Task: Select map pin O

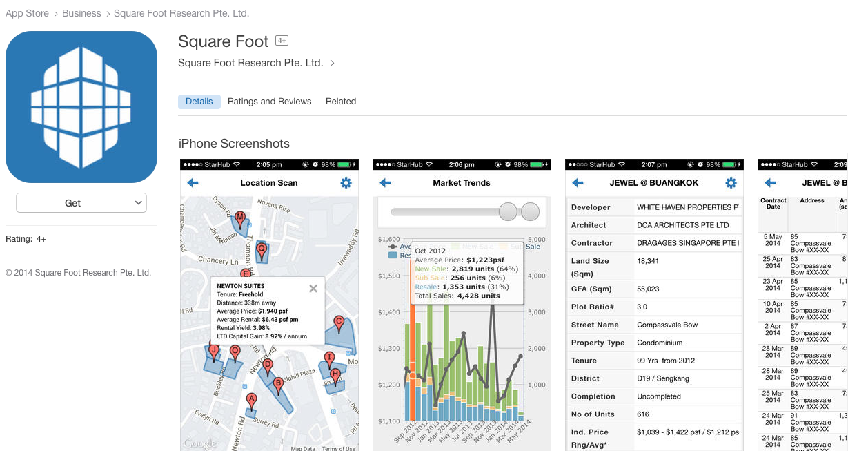Action: (x=235, y=353)
